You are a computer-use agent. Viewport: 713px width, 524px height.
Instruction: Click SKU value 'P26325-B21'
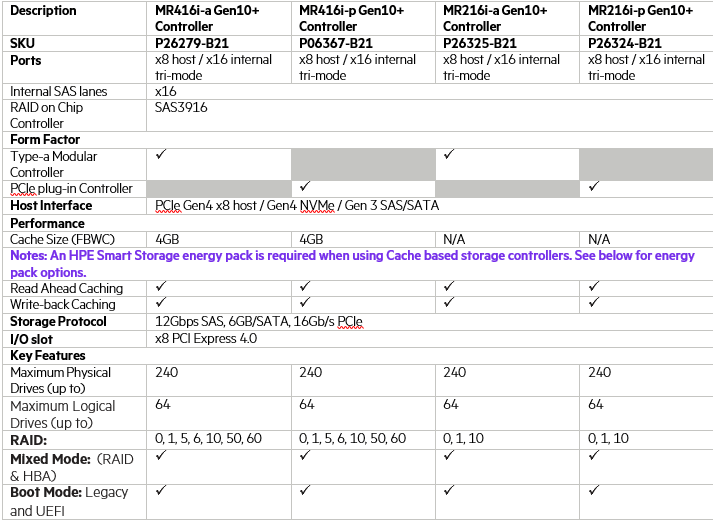pos(480,43)
